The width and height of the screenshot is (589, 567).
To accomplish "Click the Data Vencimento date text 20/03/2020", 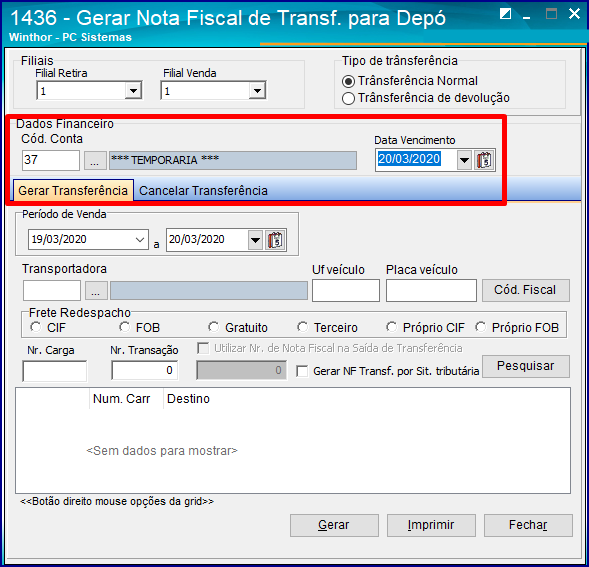I will (409, 159).
